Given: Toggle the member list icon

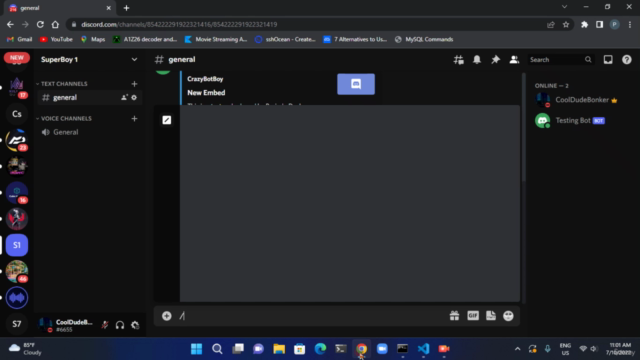Looking at the screenshot, I should point(514,60).
